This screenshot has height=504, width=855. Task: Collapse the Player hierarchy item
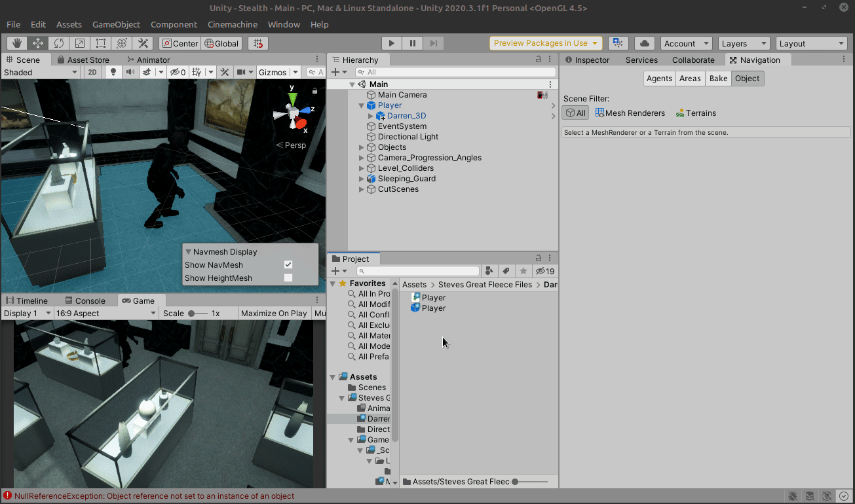point(362,105)
